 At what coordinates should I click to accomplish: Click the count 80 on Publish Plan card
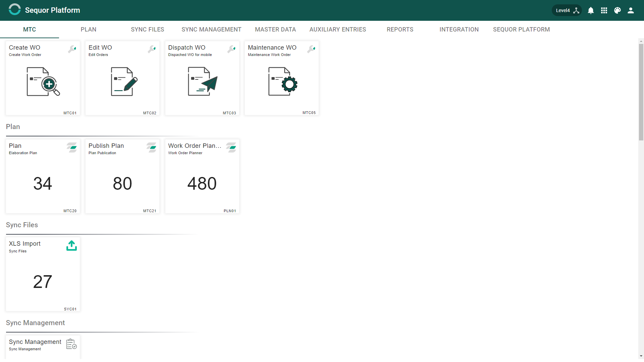122,184
